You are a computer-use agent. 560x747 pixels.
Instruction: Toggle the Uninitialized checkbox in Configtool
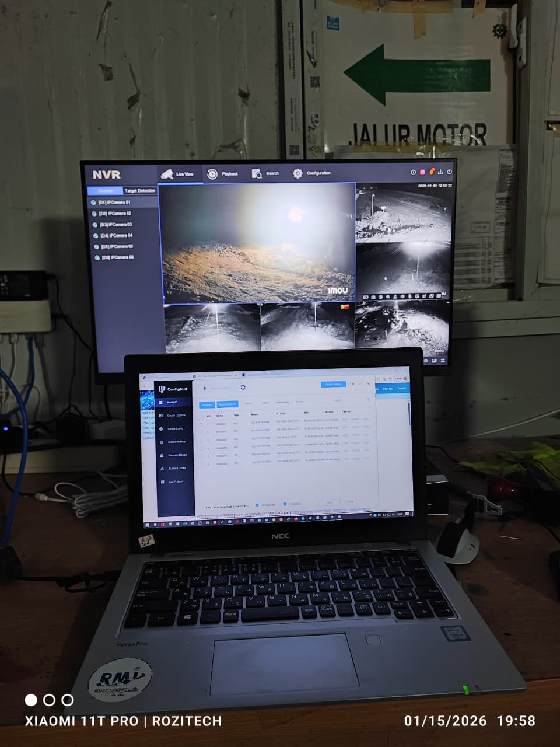pyautogui.click(x=257, y=505)
